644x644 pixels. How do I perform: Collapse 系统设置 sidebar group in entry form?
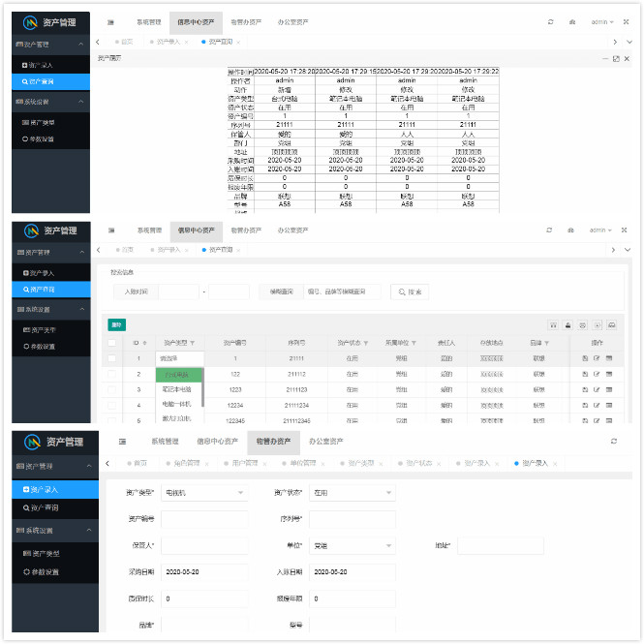point(55,531)
